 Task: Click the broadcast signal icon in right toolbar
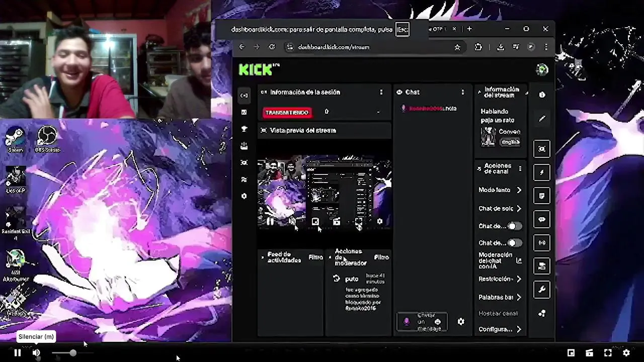click(542, 243)
